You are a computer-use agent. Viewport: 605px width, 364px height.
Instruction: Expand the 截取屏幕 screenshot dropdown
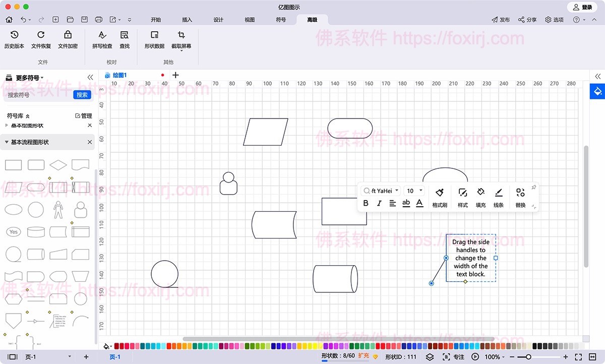181,50
